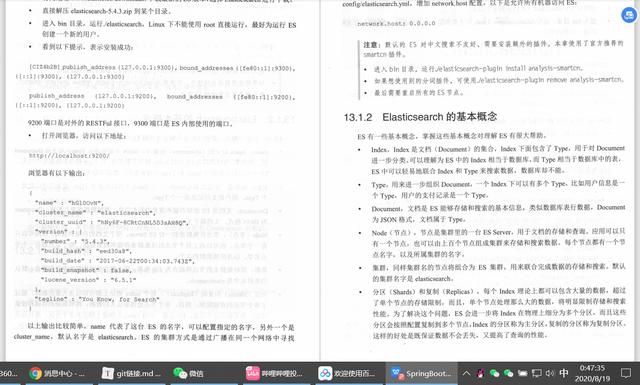Click the QQ penguin tray icon
Screen dimensions: 640x385
pyautogui.click(x=480, y=373)
